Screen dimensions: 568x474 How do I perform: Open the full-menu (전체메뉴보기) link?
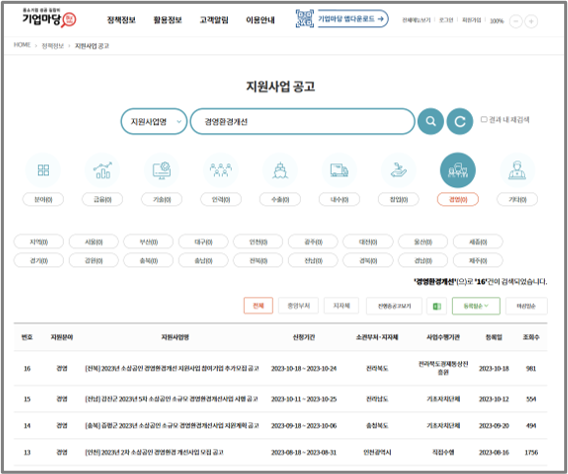(x=416, y=20)
